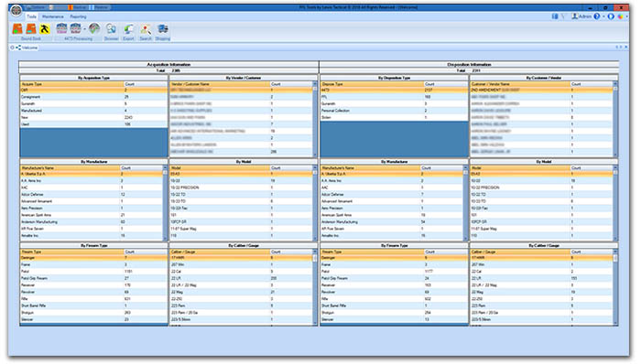Click the window layout icon left of Admin
Viewport: 641px width, 364px height.
[555, 16]
